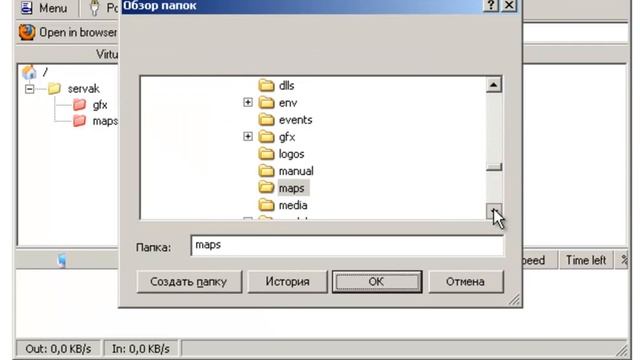The height and width of the screenshot is (360, 640).
Task: Select the media folder
Action: [x=283, y=205]
